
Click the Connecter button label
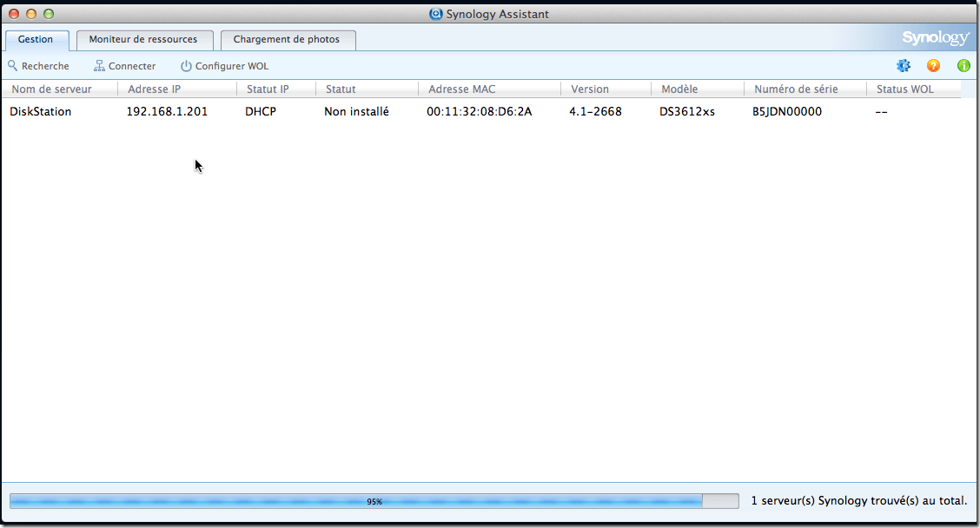click(132, 66)
